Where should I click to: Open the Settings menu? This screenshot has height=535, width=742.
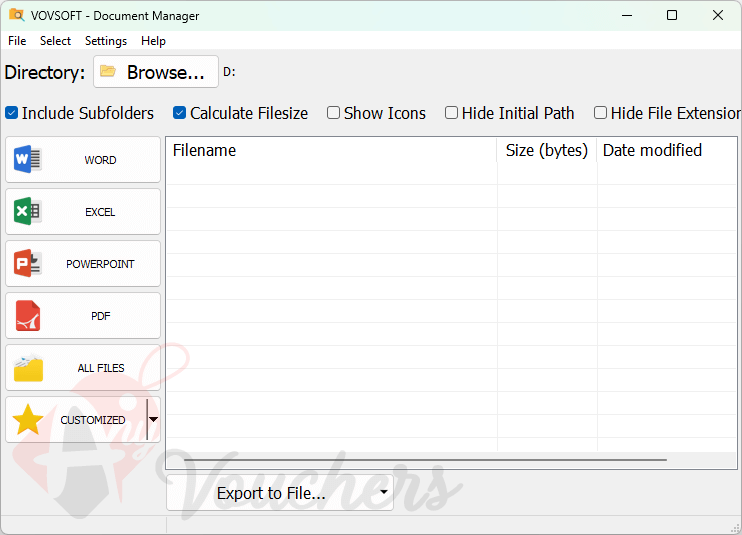(106, 41)
